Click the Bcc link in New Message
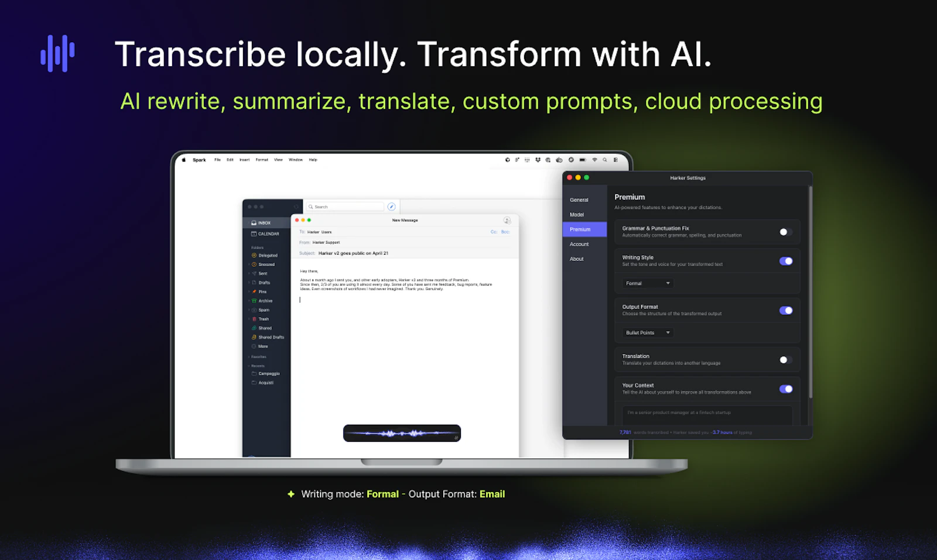 point(505,231)
